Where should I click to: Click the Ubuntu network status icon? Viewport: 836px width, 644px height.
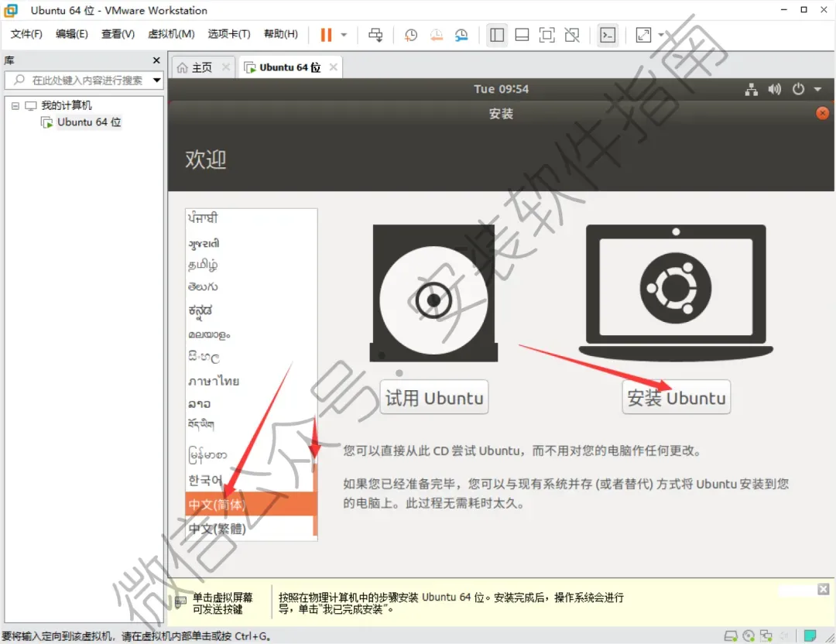point(751,89)
